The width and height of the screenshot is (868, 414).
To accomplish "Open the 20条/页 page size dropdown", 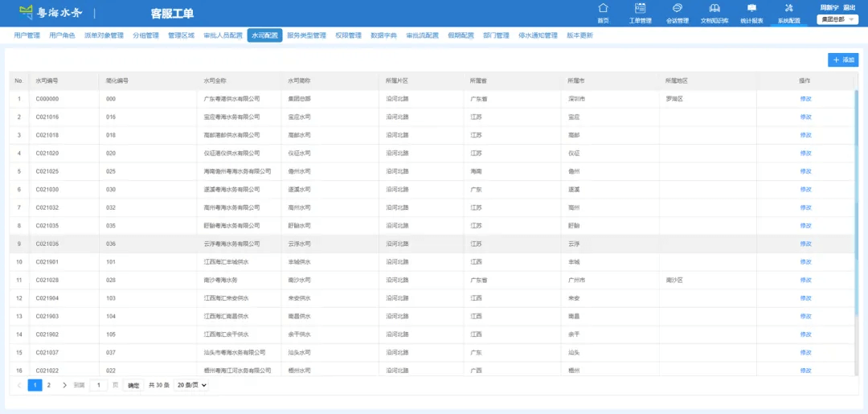I will (x=191, y=385).
